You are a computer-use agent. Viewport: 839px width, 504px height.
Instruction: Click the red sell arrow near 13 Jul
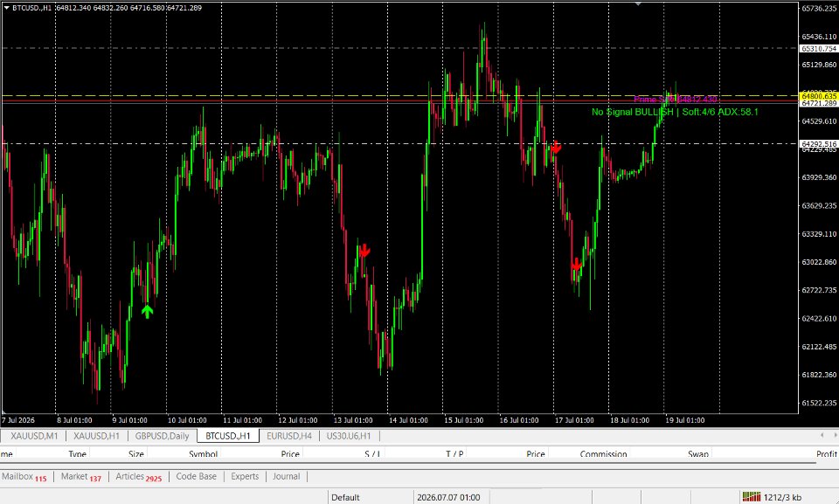coord(365,251)
